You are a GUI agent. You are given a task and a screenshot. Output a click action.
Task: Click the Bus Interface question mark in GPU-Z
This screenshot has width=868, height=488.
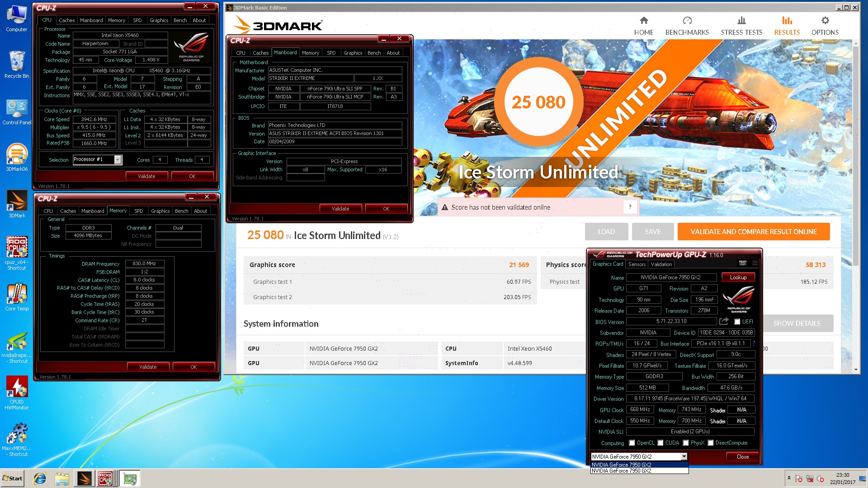pyautogui.click(x=754, y=343)
